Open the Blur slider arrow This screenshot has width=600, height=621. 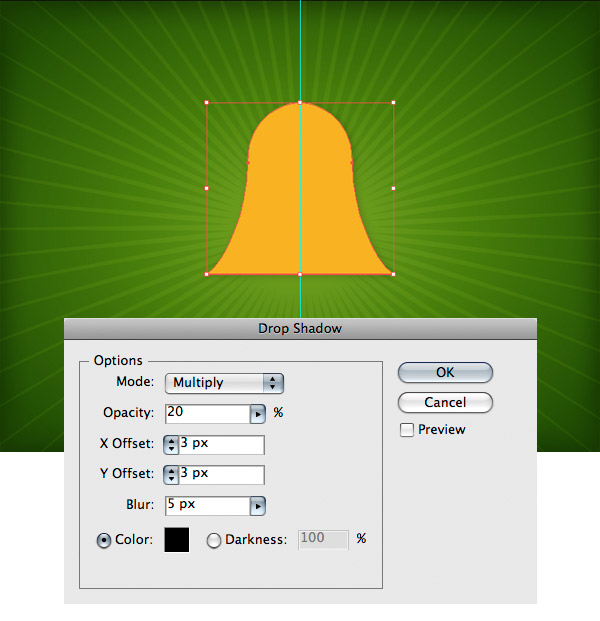[258, 506]
